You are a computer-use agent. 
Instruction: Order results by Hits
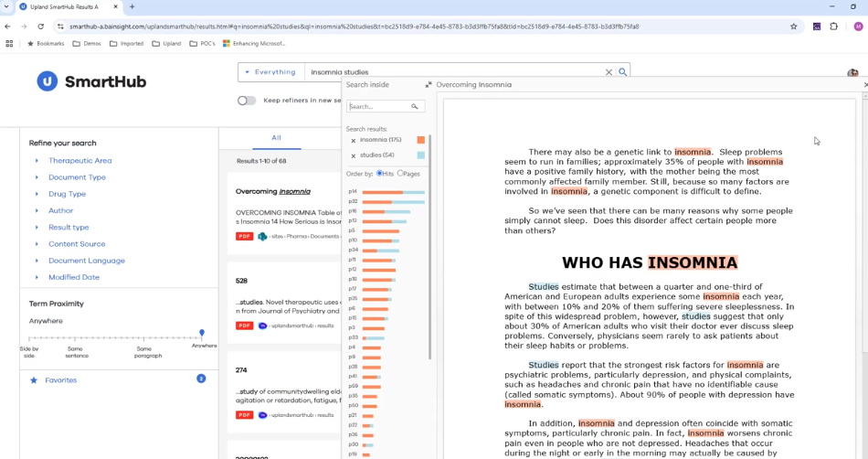[x=380, y=174]
